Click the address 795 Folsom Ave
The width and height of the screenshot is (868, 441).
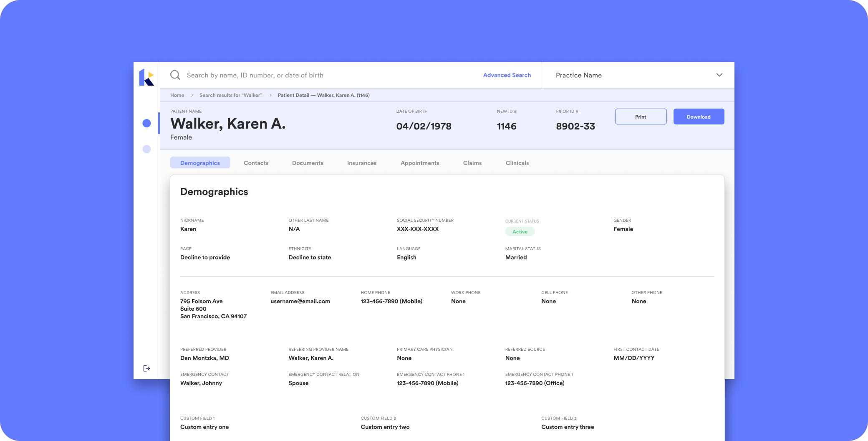pos(201,301)
